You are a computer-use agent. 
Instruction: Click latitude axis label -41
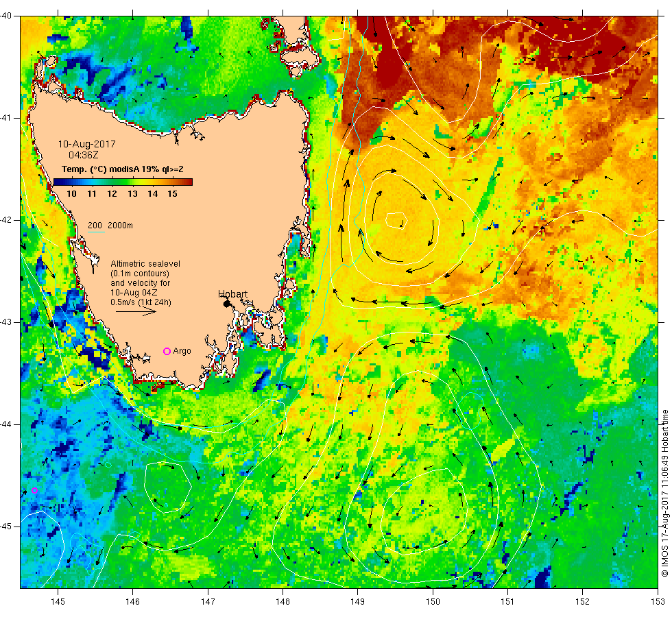click(6, 118)
